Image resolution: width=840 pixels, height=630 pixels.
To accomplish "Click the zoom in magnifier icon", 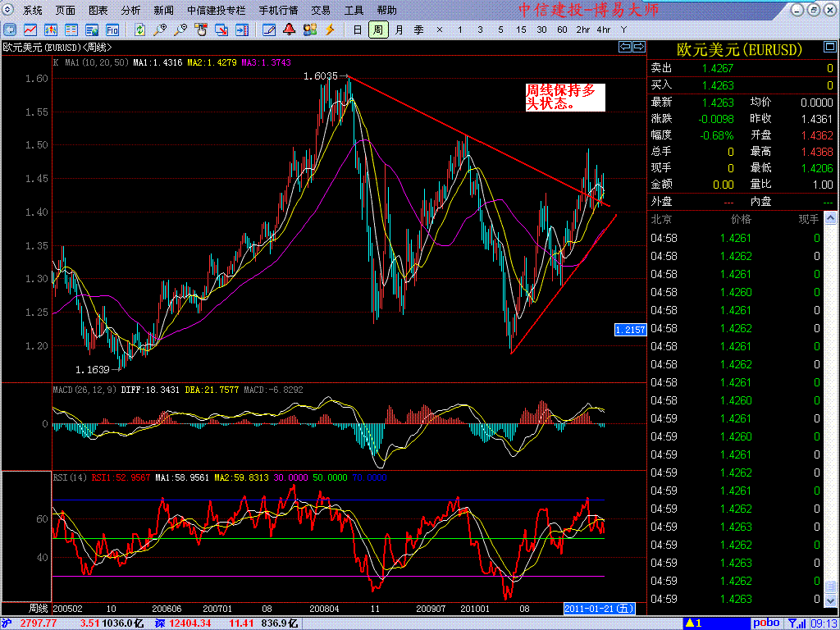I will tap(160, 30).
